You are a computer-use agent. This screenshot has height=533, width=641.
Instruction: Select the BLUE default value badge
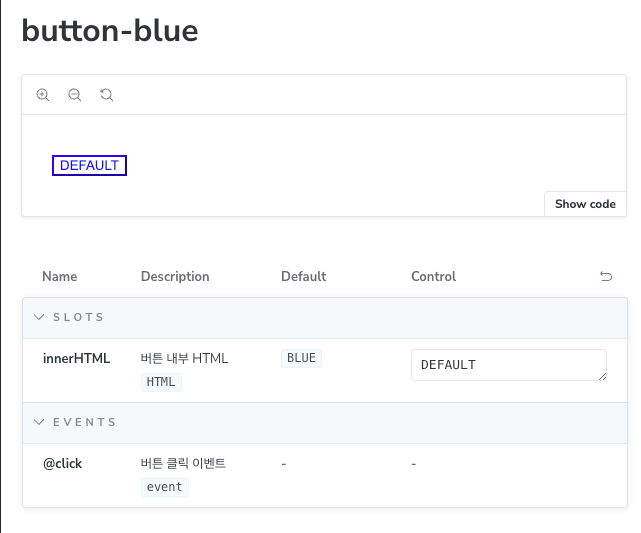pyautogui.click(x=301, y=358)
